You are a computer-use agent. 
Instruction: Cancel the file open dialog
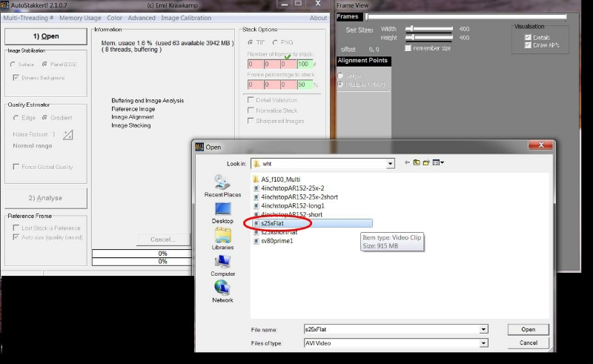[528, 343]
